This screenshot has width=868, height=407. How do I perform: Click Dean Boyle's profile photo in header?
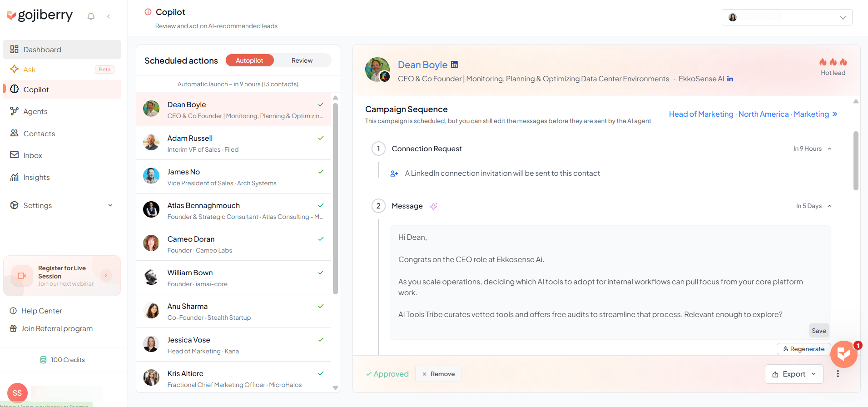click(x=377, y=69)
